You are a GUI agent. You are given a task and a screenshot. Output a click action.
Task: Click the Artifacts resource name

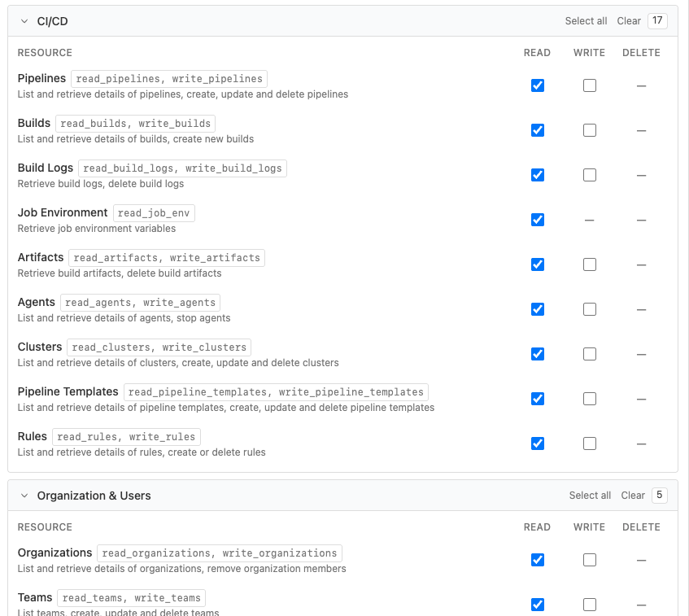tap(41, 257)
